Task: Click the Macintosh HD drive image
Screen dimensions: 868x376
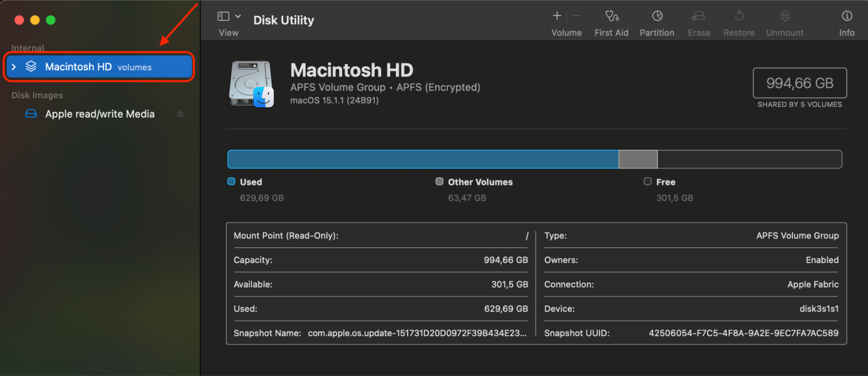Action: (251, 84)
